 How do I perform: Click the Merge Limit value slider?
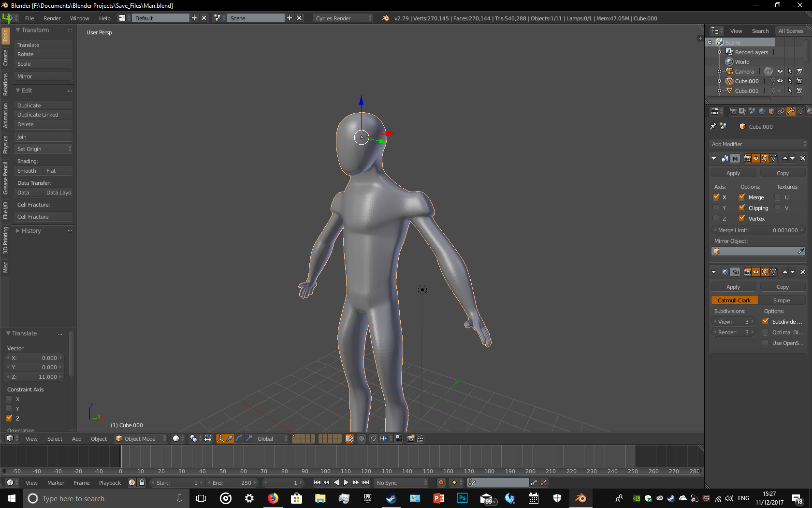758,230
